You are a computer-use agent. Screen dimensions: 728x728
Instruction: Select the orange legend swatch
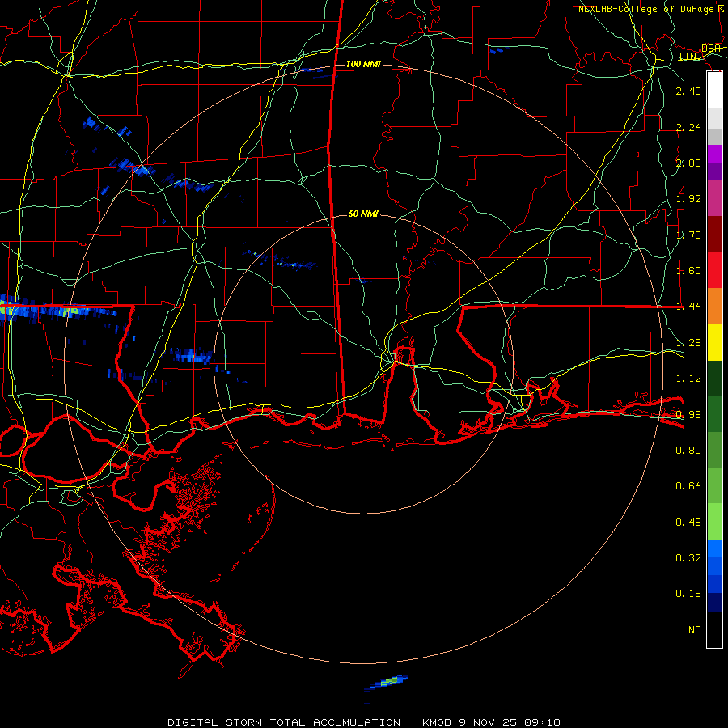coord(714,307)
